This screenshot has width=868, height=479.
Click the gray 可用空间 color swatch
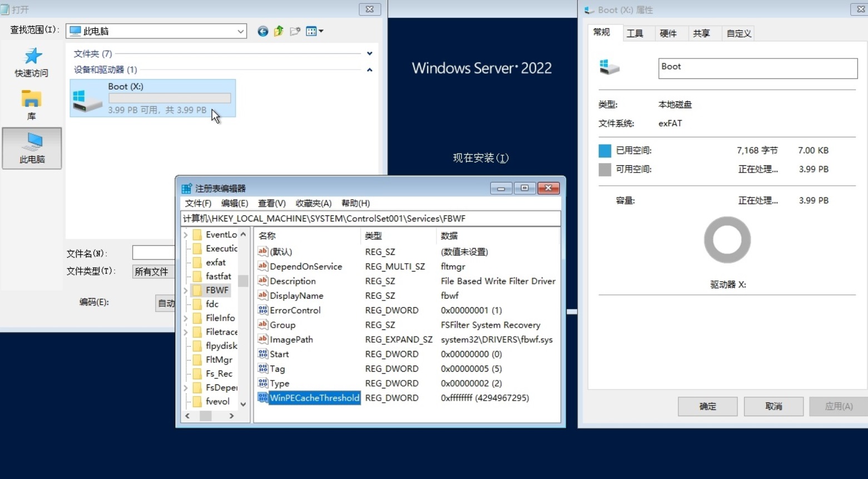coord(605,170)
